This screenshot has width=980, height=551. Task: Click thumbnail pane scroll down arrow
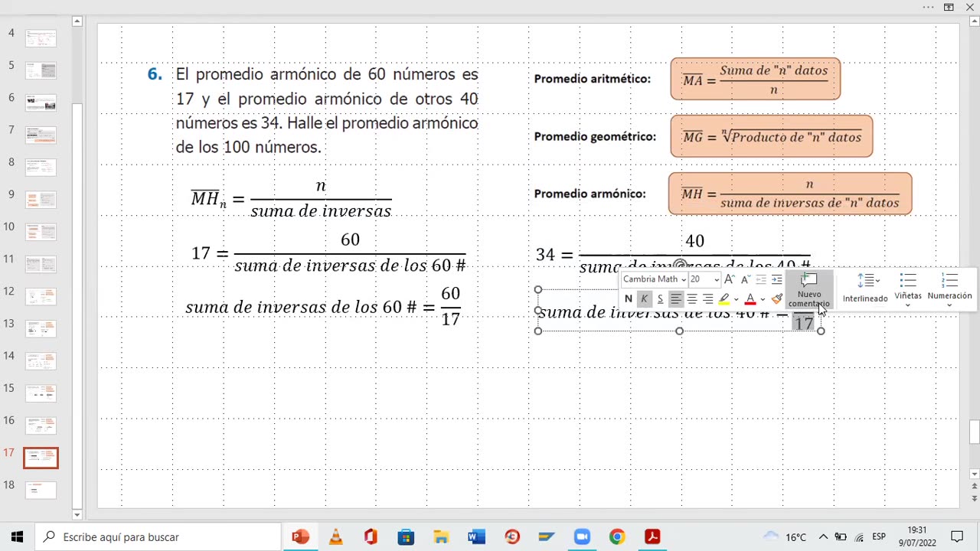point(77,515)
